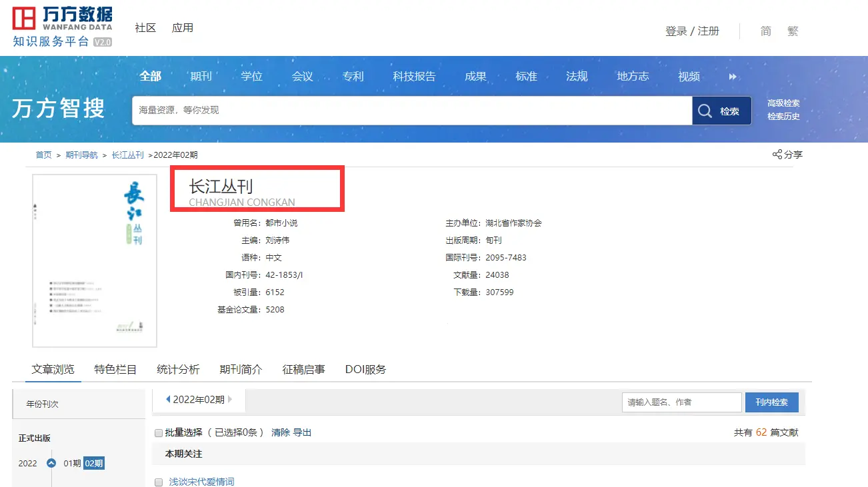Switch to simplified Chinese 简
The image size is (868, 487).
coord(766,31)
